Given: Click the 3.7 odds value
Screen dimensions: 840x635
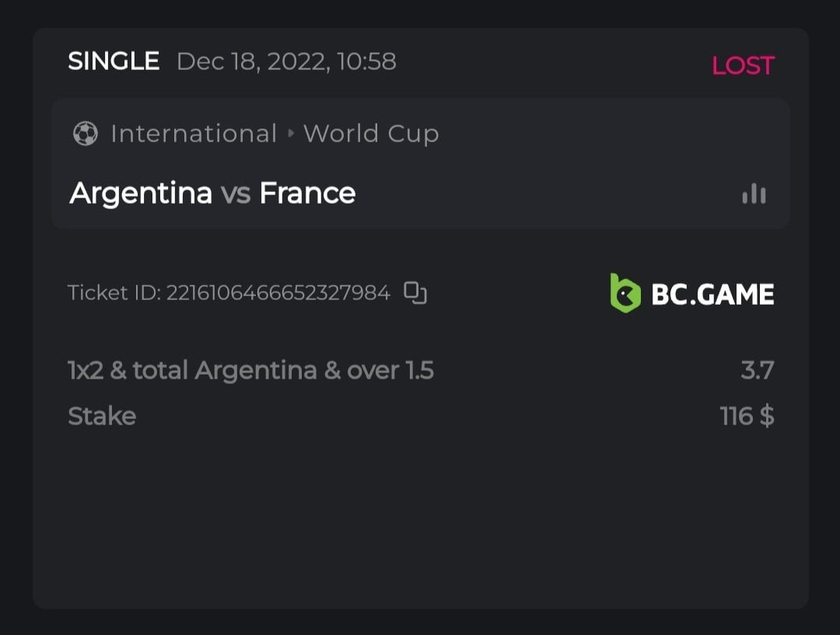Looking at the screenshot, I should tap(757, 370).
